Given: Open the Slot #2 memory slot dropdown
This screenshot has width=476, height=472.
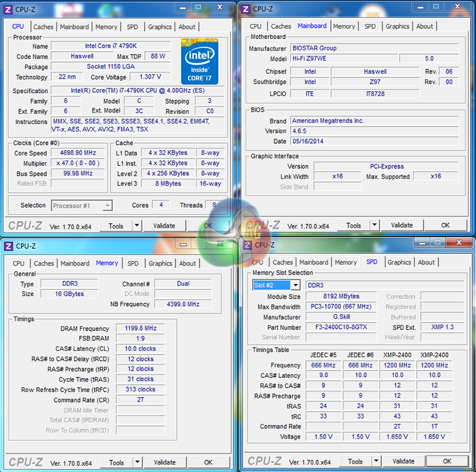Looking at the screenshot, I should (x=295, y=285).
